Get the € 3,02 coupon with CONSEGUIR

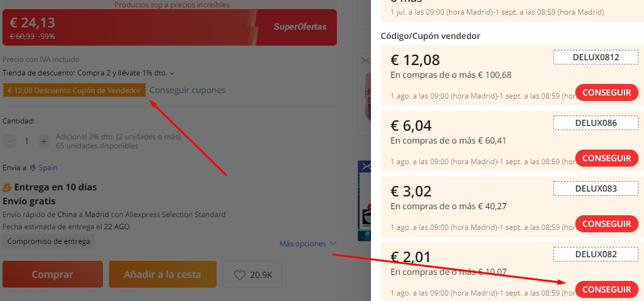coord(607,224)
